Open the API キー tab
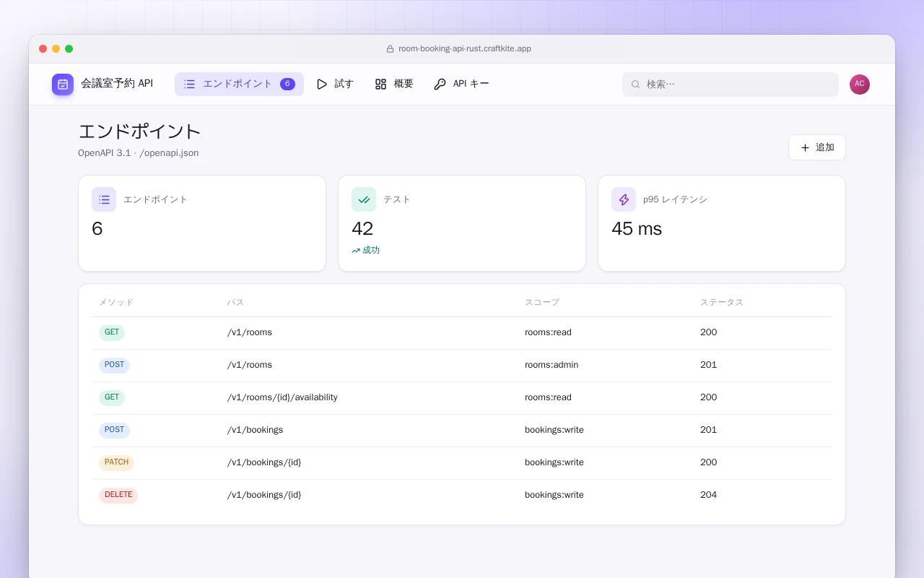924x578 pixels. (461, 84)
